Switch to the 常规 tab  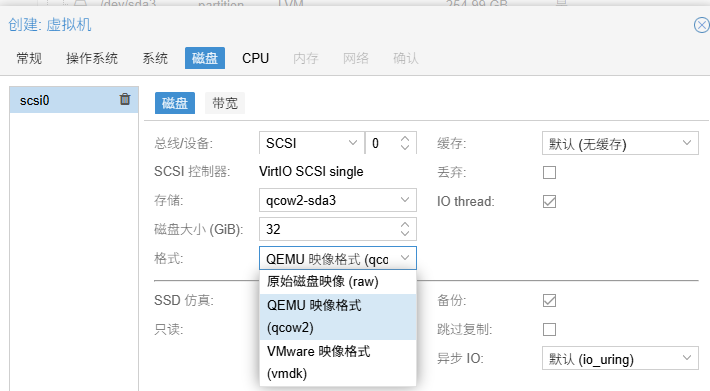click(29, 58)
